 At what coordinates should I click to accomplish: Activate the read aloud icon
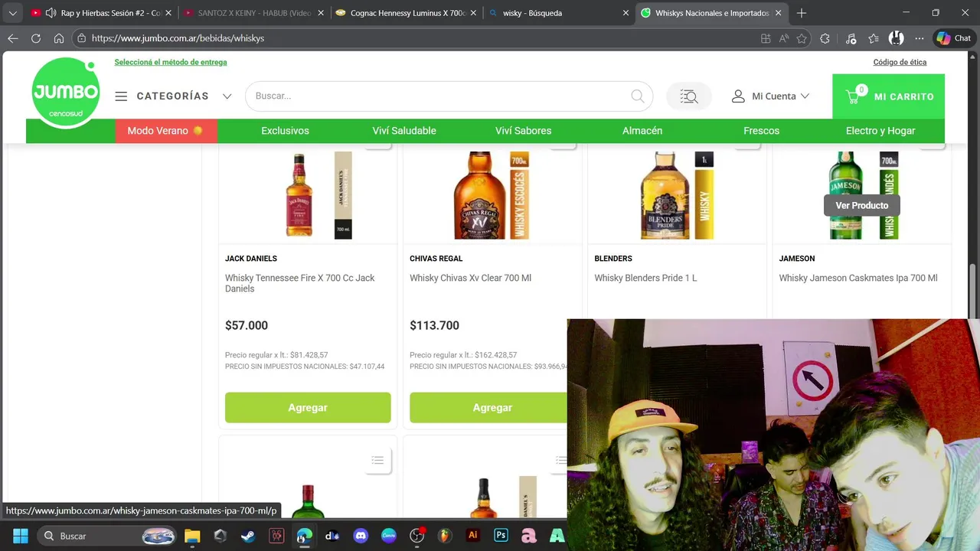click(784, 38)
